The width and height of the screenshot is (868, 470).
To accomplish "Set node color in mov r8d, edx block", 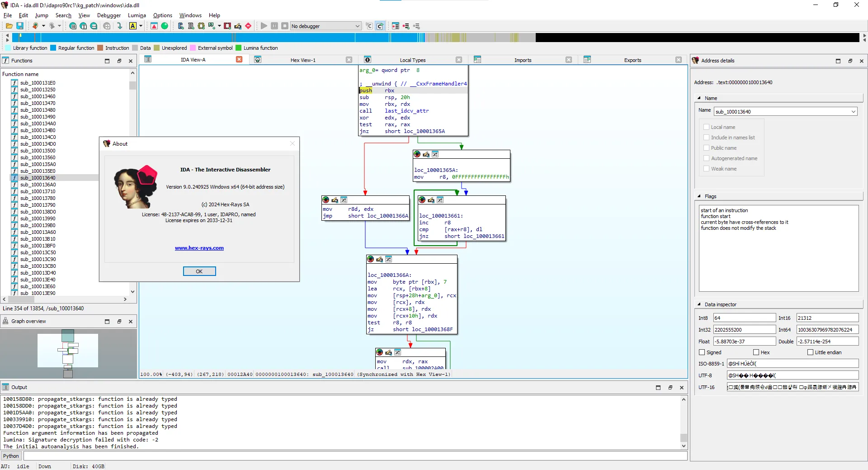I will click(x=326, y=200).
